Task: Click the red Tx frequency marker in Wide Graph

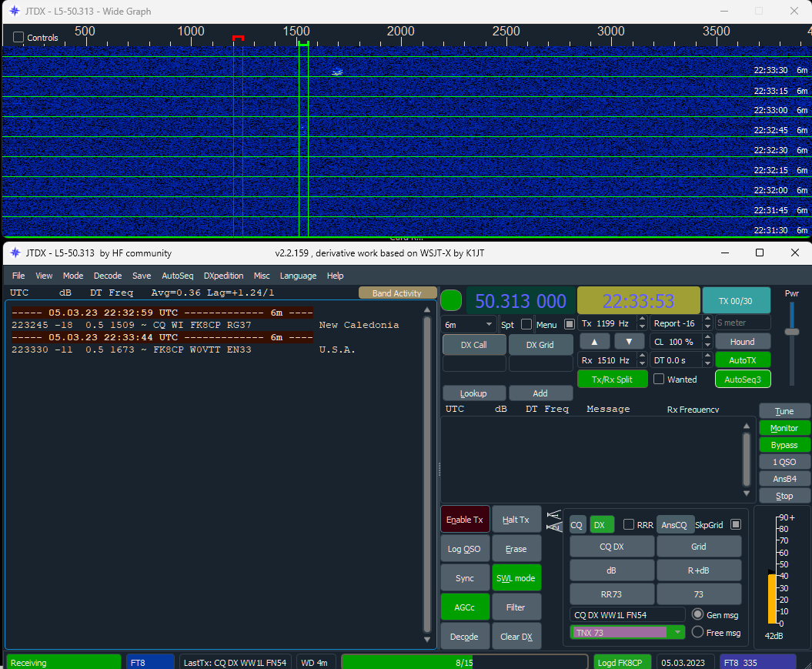Action: [x=239, y=38]
